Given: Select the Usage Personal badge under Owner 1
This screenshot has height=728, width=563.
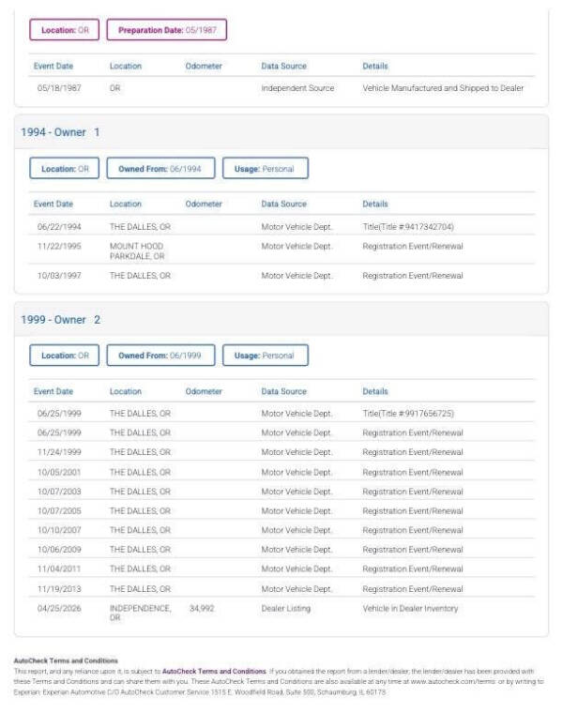Looking at the screenshot, I should 265,169.
